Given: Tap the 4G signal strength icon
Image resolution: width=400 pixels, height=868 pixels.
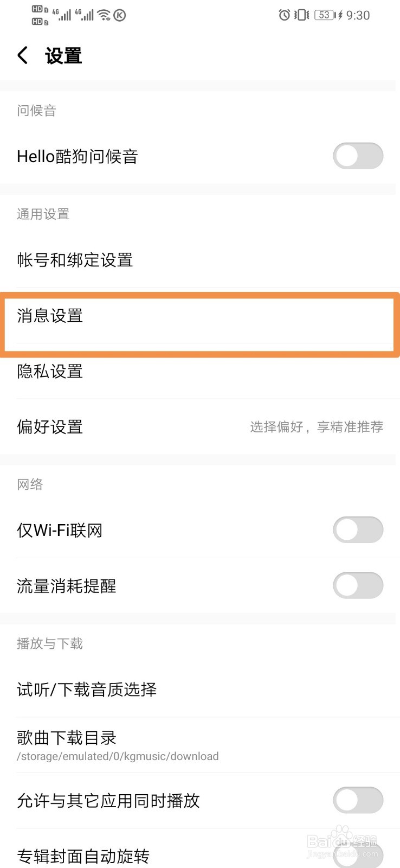Looking at the screenshot, I should (x=61, y=15).
